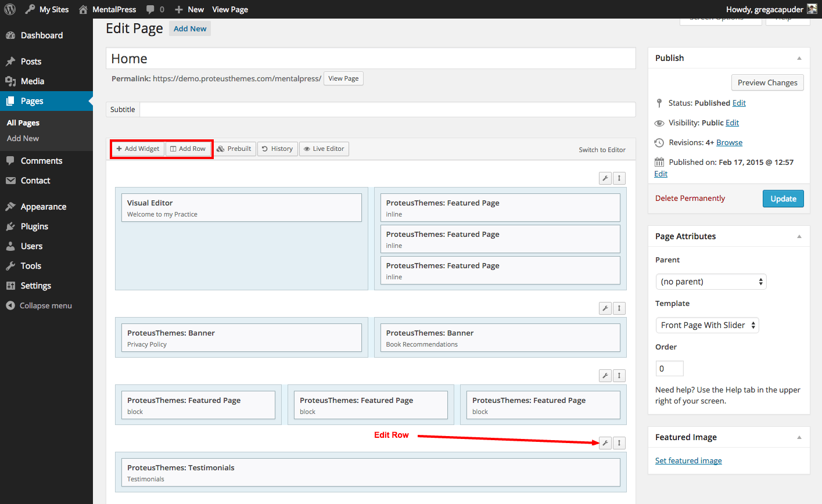Launch the Live Editor

click(x=324, y=149)
